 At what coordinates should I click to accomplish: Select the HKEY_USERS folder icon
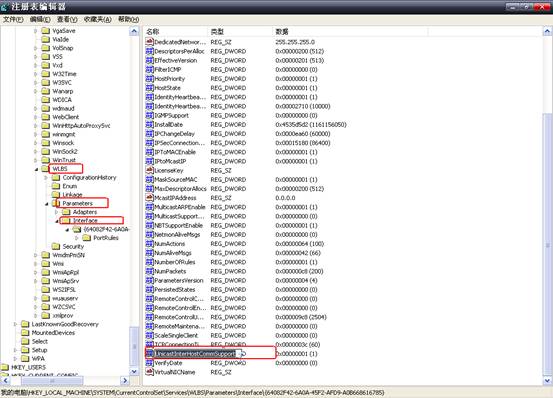pos(5,367)
